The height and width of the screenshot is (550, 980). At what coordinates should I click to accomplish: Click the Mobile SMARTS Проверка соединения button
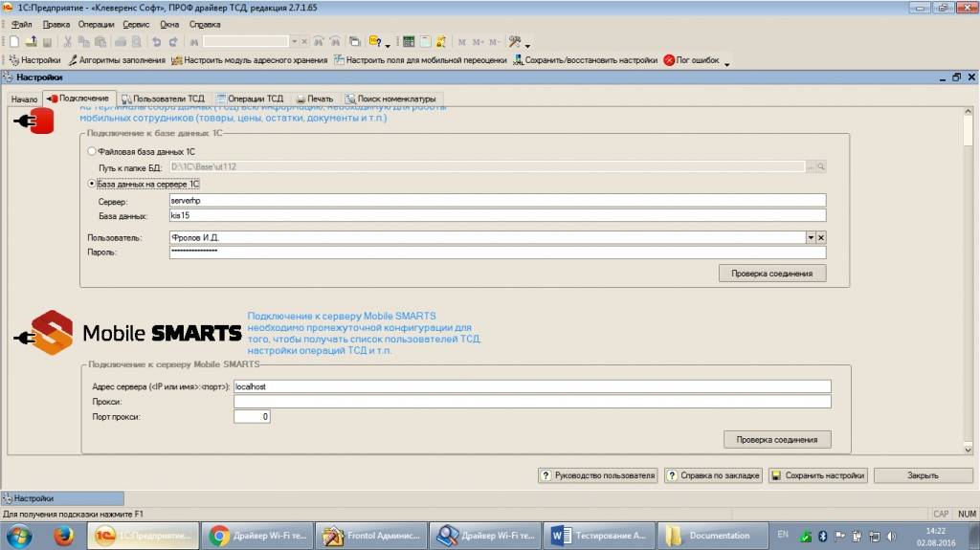pyautogui.click(x=777, y=440)
